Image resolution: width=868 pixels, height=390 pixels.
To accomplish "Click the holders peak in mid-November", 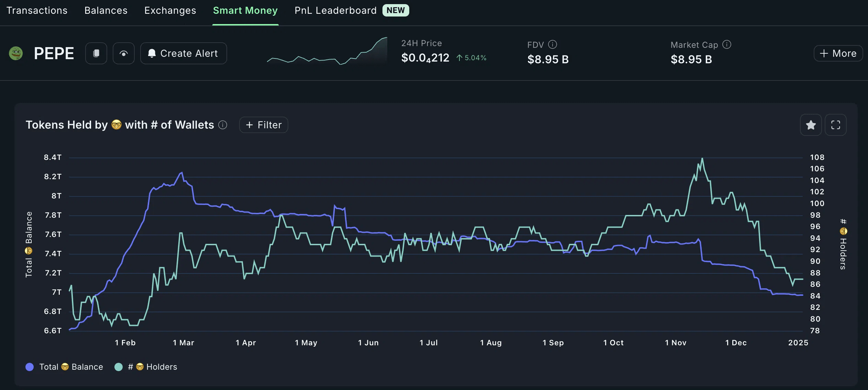I will click(702, 159).
